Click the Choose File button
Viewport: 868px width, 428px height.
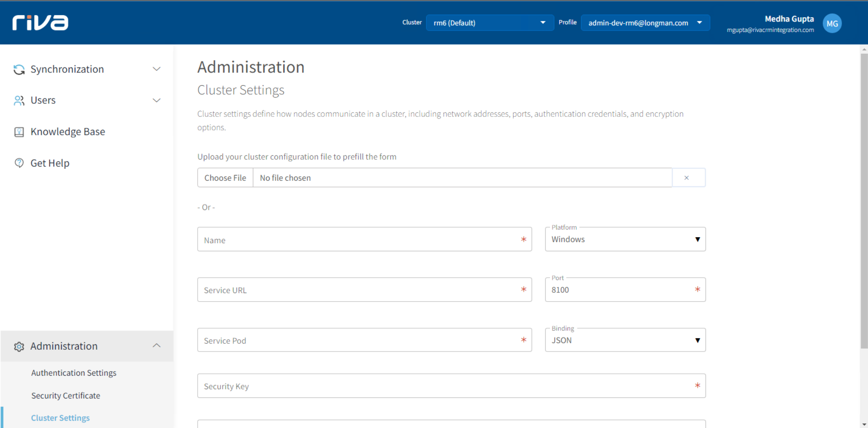pos(225,178)
